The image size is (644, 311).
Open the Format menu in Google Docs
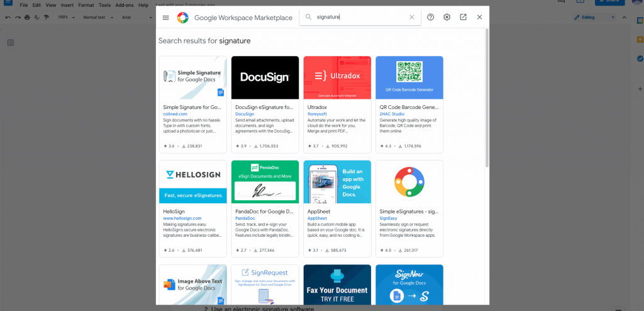(x=86, y=5)
